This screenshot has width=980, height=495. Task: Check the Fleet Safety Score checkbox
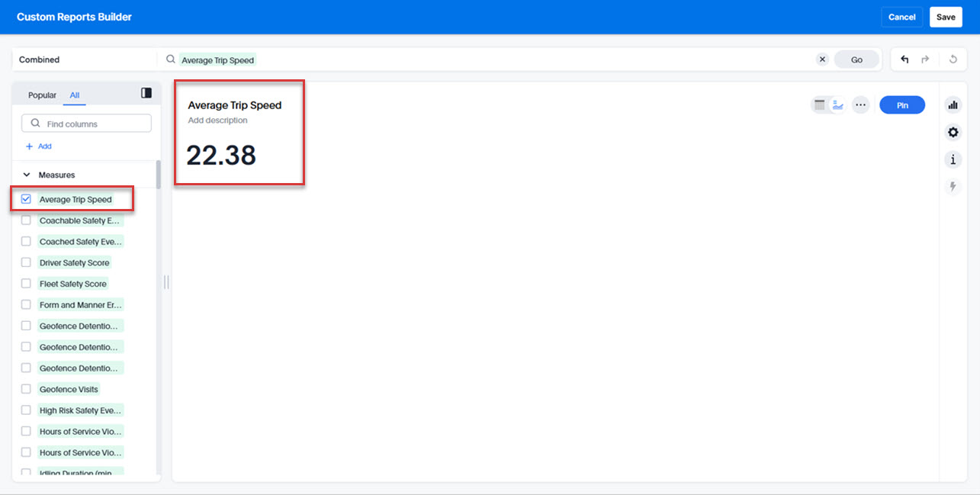(x=26, y=284)
